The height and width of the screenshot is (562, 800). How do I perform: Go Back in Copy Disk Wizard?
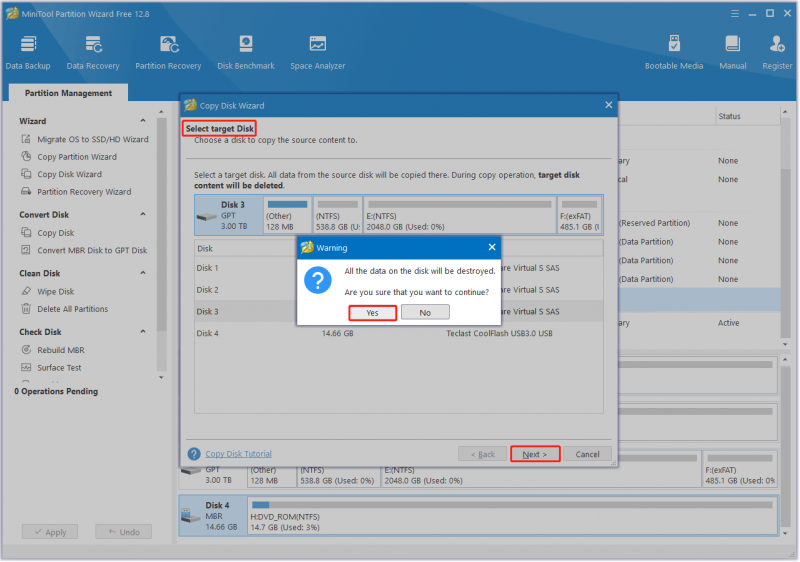pos(483,454)
